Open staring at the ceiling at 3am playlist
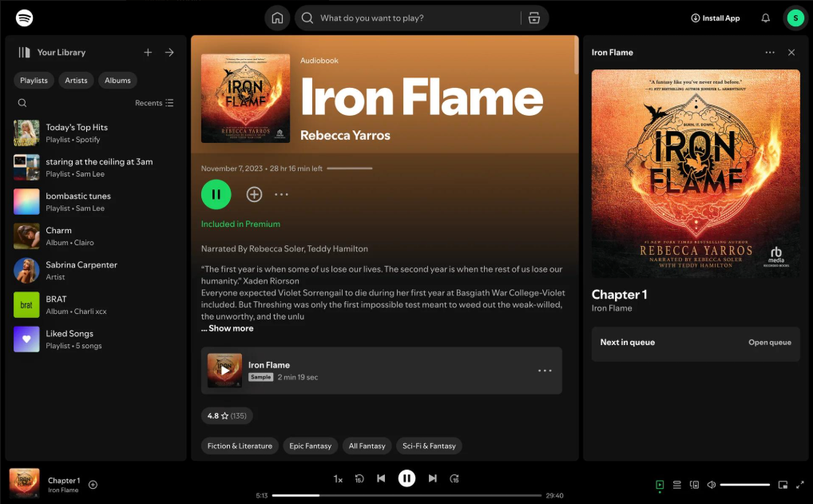This screenshot has width=813, height=504. [96, 167]
